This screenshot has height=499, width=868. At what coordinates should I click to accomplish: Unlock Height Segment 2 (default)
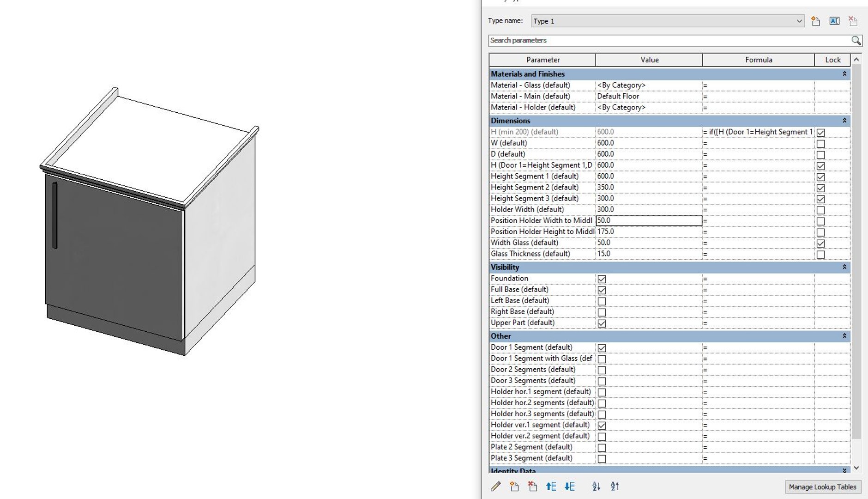[820, 188]
